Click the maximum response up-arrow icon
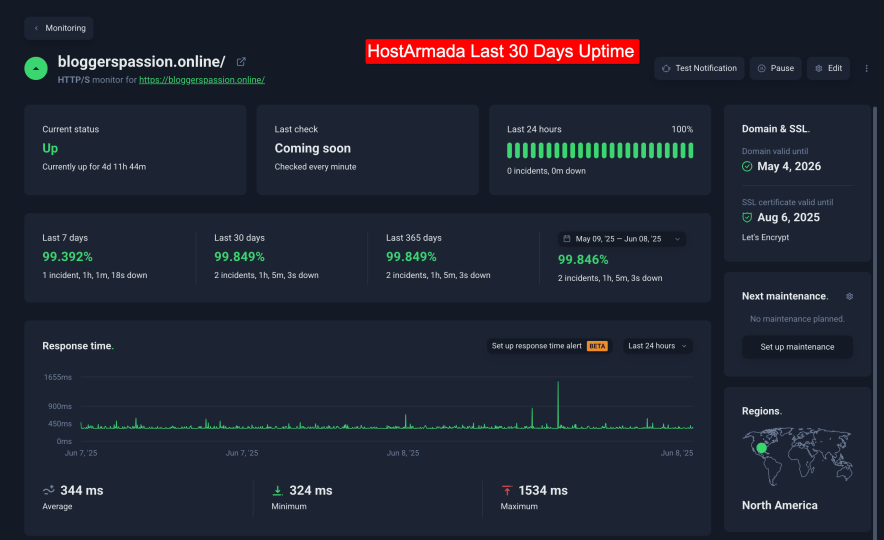 (x=507, y=490)
